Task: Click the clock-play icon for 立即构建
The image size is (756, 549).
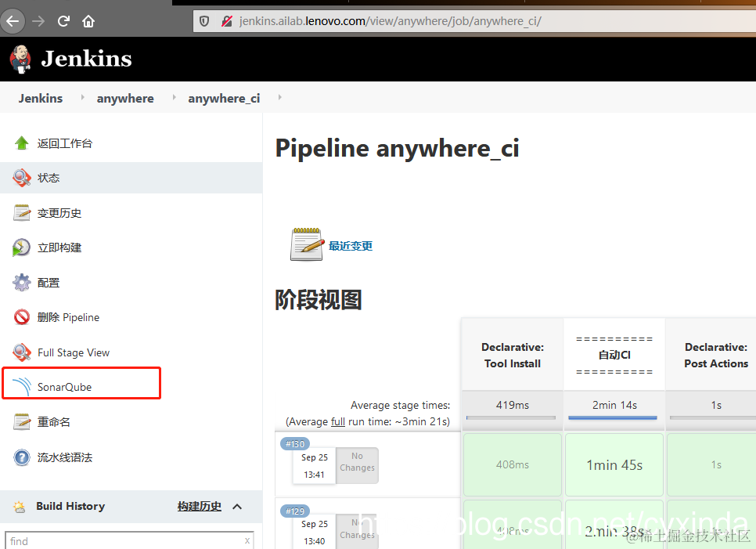Action: point(22,247)
